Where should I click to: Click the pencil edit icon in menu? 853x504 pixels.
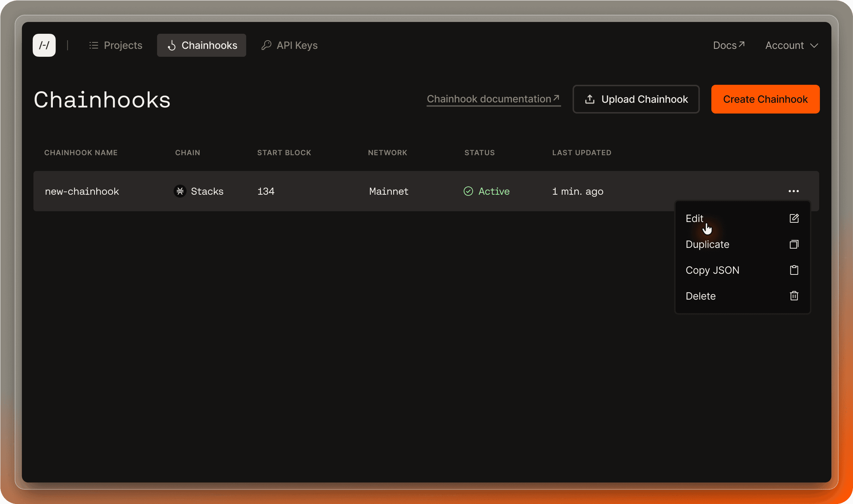tap(794, 218)
